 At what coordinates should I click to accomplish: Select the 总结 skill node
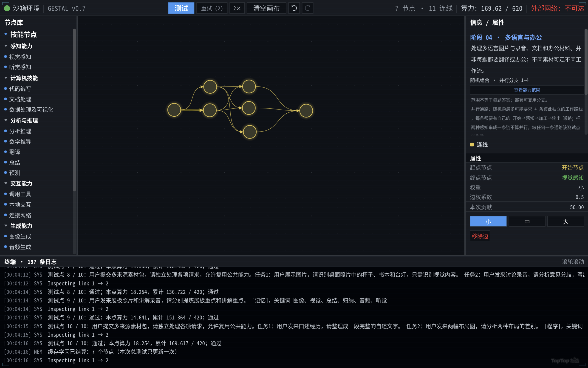pyautogui.click(x=14, y=162)
